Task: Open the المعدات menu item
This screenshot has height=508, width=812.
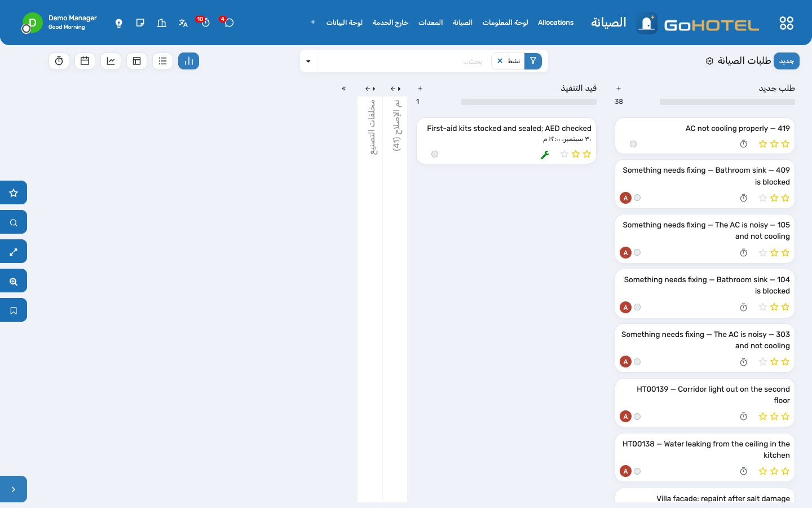Action: (430, 23)
